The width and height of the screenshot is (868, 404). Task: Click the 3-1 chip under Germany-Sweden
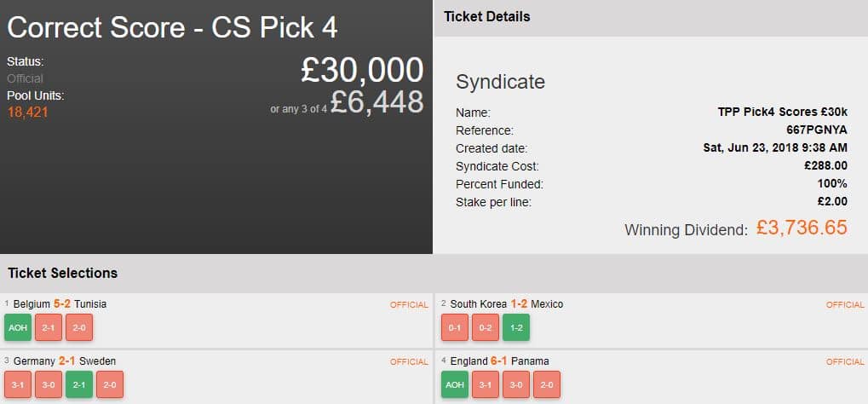pos(17,384)
